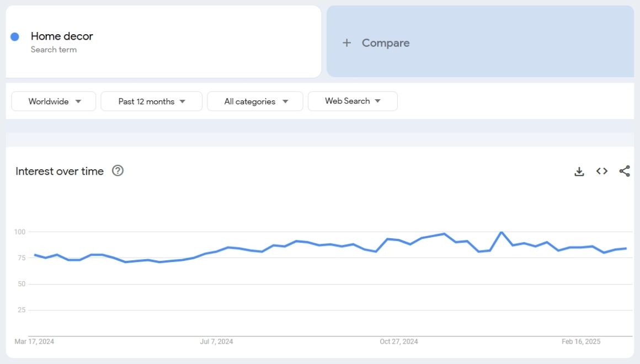
Task: Select the Feb 16, 2025 axis date
Action: click(x=581, y=342)
